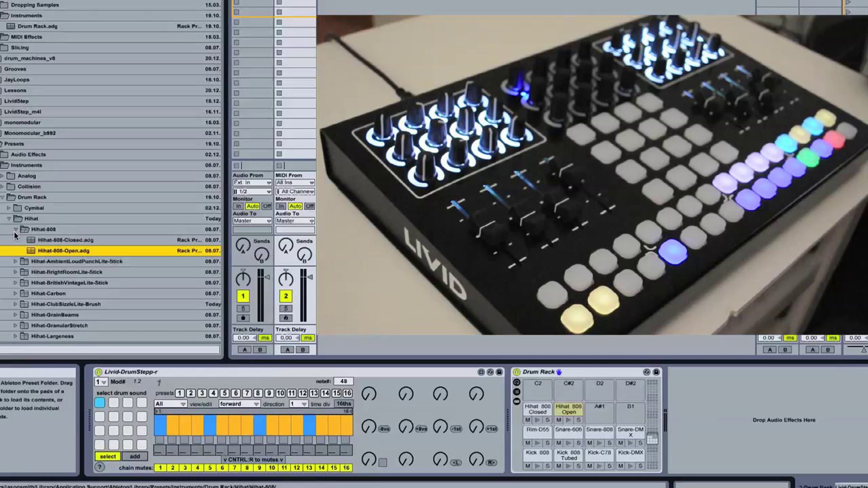Click the Drum Rack hot-swap icon
The width and height of the screenshot is (868, 488).
(x=647, y=372)
